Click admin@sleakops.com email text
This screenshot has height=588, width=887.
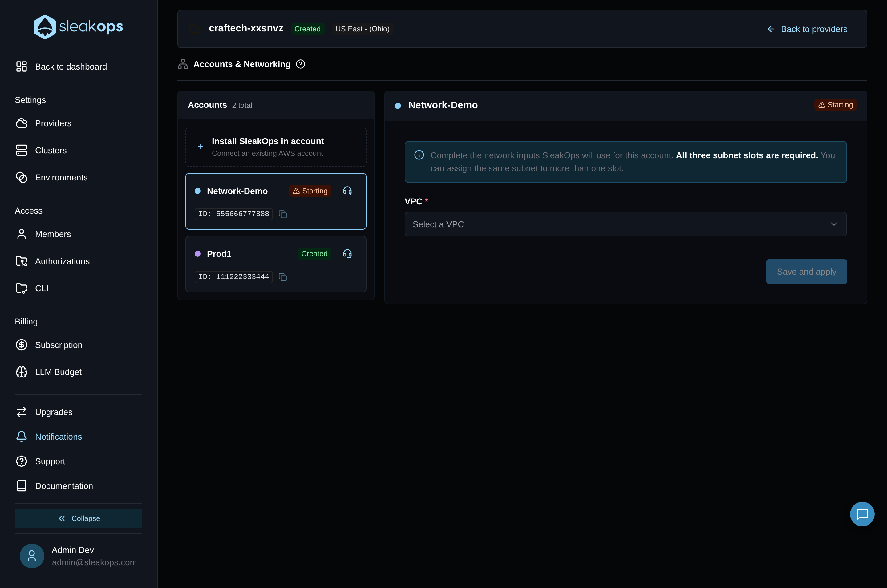(x=94, y=562)
